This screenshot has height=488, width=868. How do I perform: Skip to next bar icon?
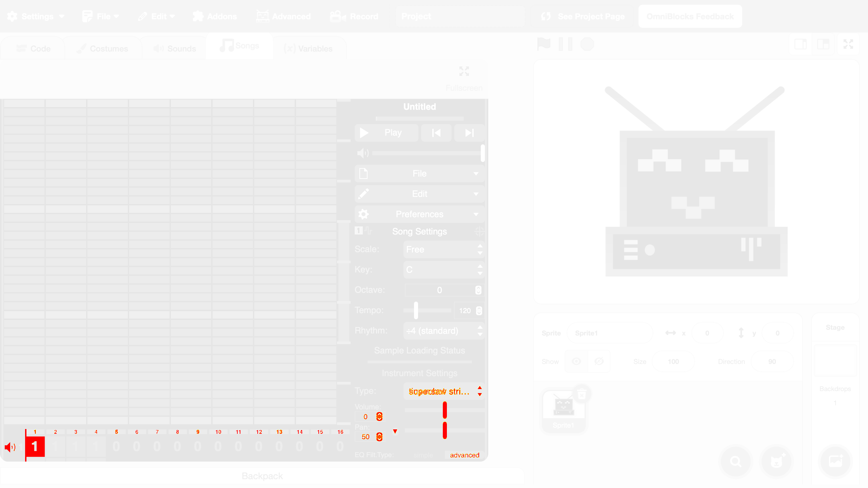[469, 133]
